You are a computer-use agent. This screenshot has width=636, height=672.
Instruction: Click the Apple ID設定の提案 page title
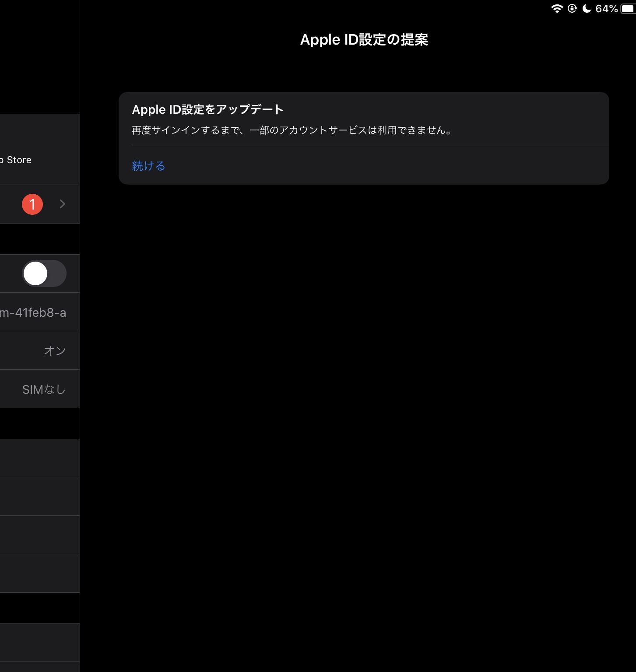click(364, 39)
